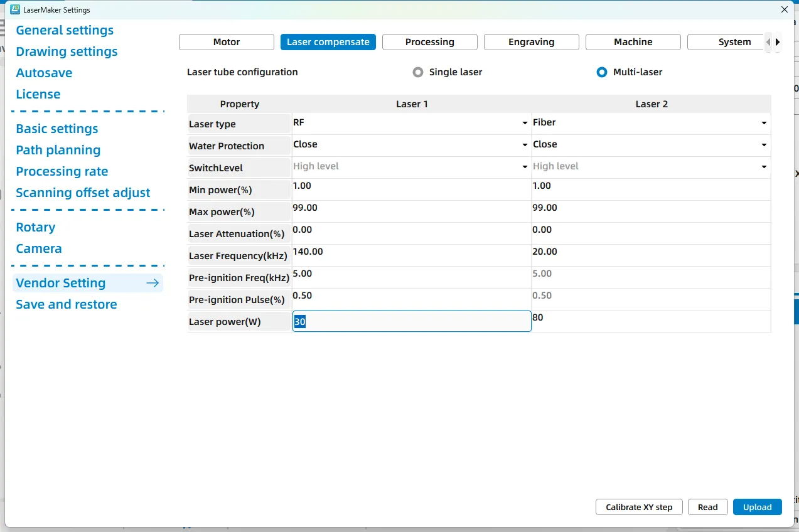Switch to the Processing tab
Screen dimensions: 799x532
click(x=430, y=42)
